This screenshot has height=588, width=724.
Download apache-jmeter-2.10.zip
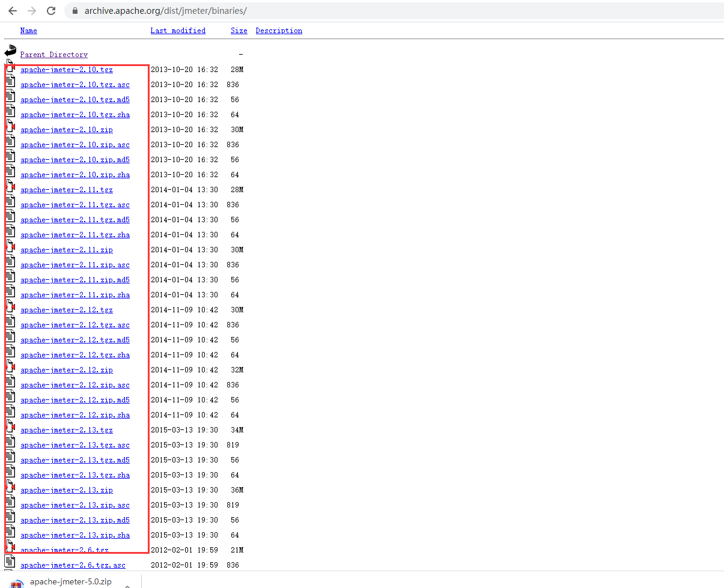pyautogui.click(x=67, y=130)
